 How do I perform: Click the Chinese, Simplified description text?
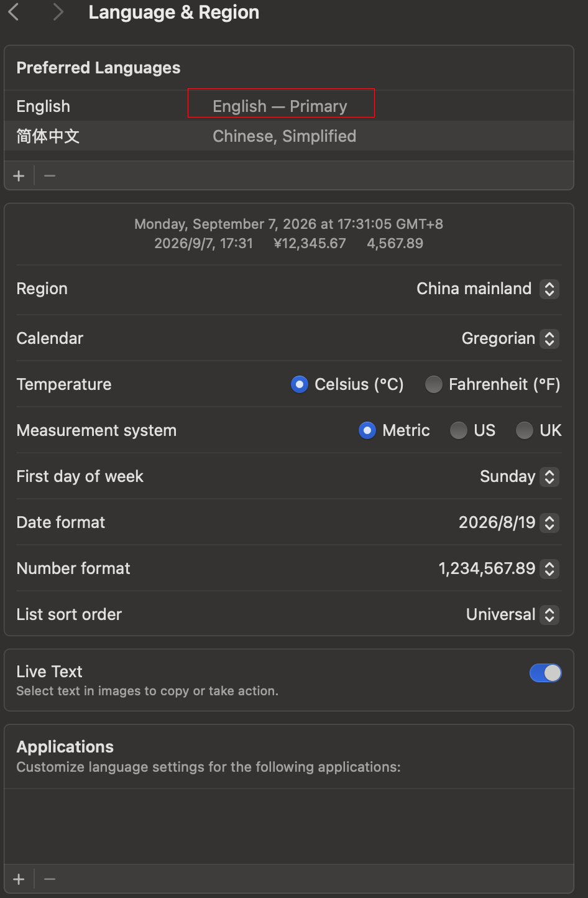(285, 136)
